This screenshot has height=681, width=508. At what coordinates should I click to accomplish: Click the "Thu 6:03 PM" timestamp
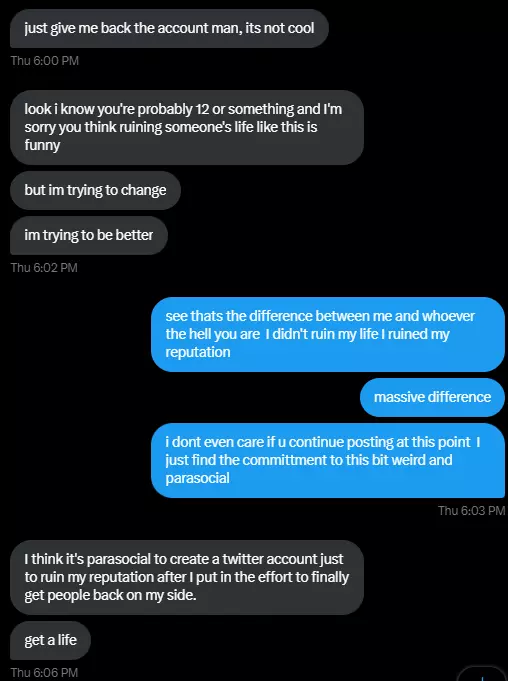472,510
